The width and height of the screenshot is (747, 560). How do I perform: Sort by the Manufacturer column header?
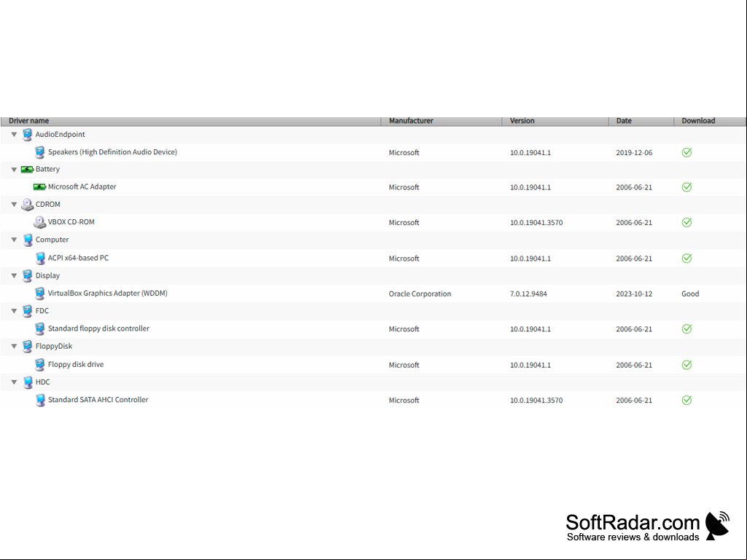441,121
